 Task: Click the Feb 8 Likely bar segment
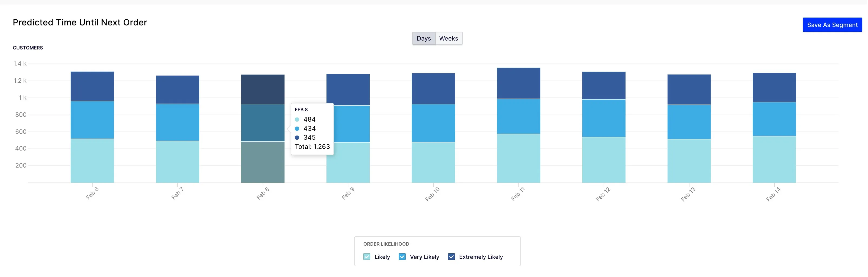263,162
